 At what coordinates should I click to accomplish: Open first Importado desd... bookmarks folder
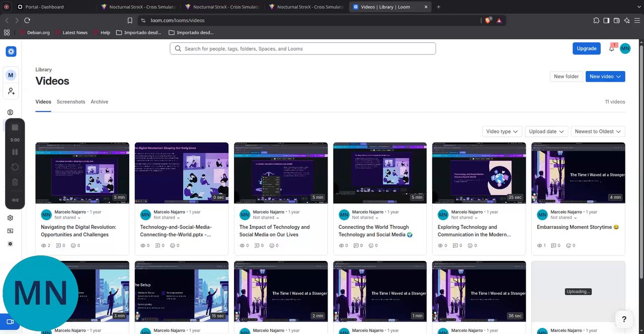coord(139,32)
